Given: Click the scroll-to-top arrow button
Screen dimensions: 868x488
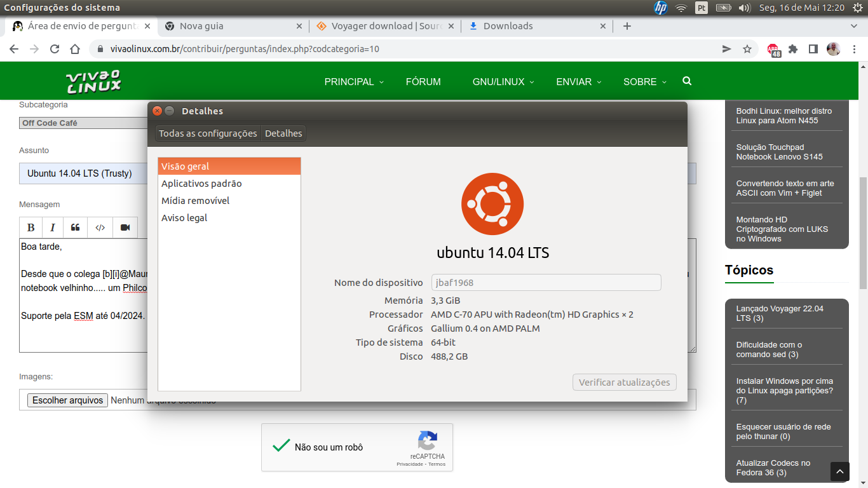Looking at the screenshot, I should pos(840,471).
